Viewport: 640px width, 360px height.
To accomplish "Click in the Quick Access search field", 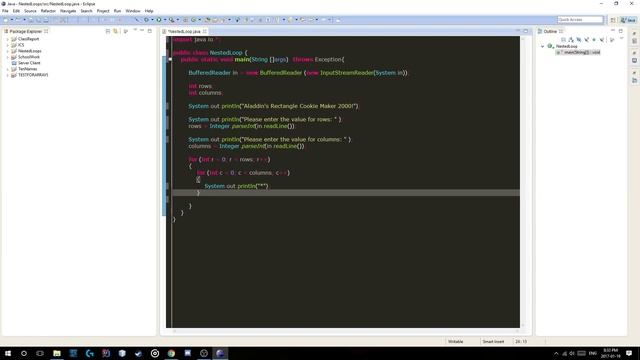I will point(580,20).
